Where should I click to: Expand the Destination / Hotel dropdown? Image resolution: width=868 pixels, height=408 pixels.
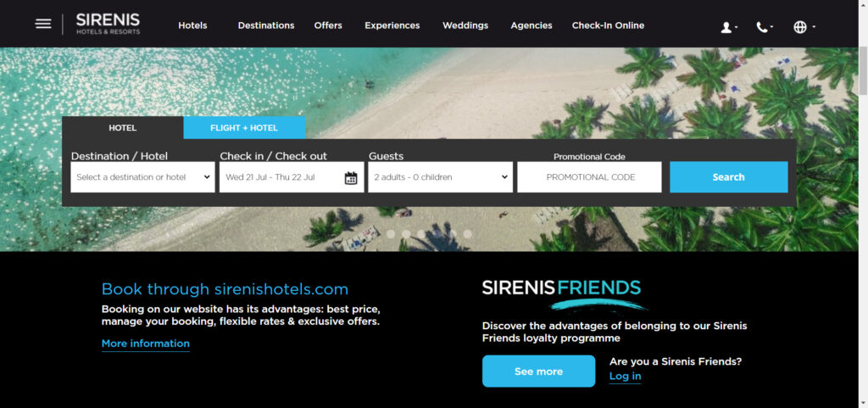pyautogui.click(x=142, y=177)
